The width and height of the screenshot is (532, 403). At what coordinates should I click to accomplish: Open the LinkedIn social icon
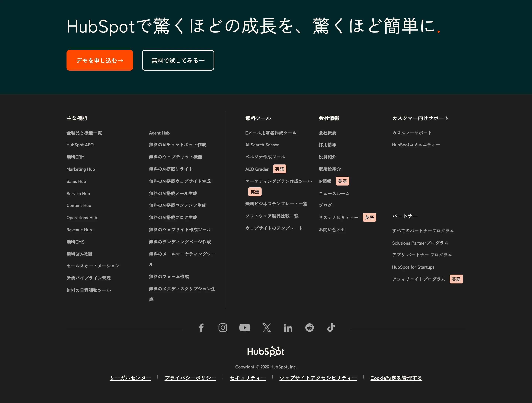(288, 328)
